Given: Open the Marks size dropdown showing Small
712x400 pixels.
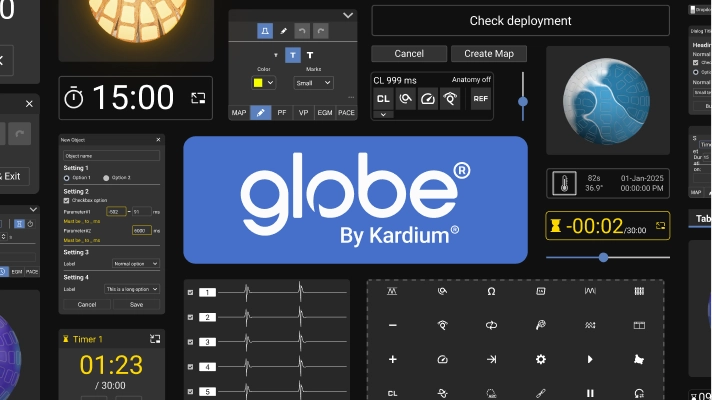Looking at the screenshot, I should (313, 83).
